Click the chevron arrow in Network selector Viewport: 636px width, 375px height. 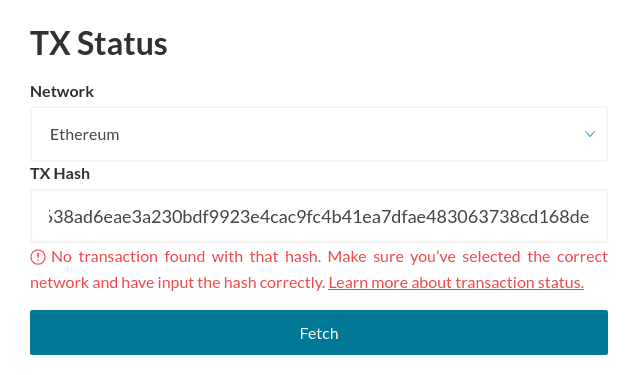589,134
